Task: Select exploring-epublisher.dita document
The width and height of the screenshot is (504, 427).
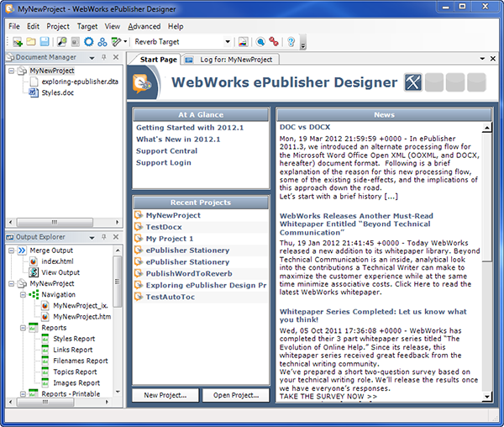Action: [80, 82]
